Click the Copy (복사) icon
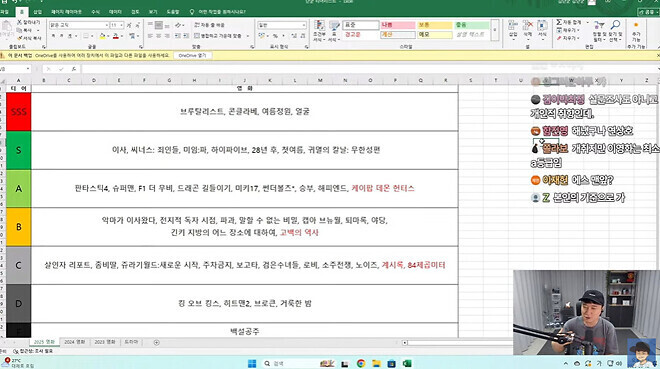Viewport: 660px width, 369px height. click(x=20, y=30)
